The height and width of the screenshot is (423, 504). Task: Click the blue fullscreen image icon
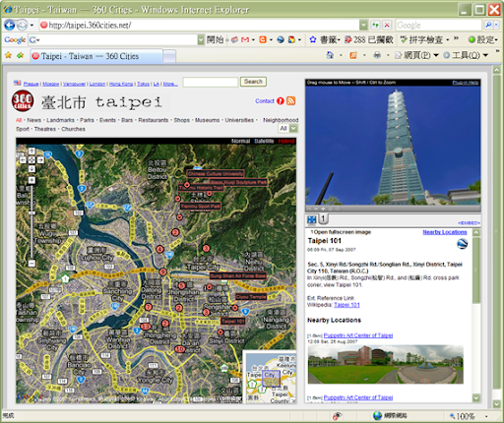(312, 219)
